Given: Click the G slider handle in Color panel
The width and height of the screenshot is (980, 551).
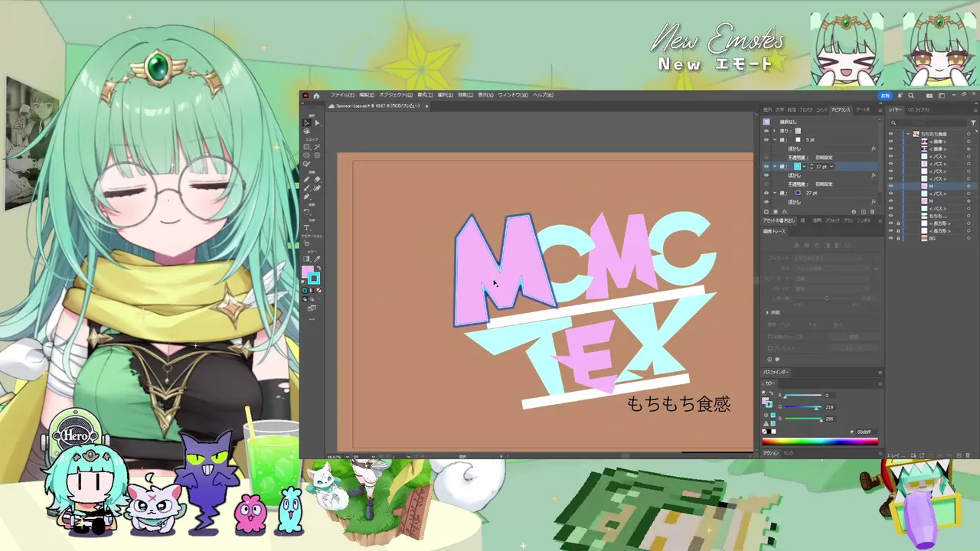Looking at the screenshot, I should pyautogui.click(x=816, y=409).
